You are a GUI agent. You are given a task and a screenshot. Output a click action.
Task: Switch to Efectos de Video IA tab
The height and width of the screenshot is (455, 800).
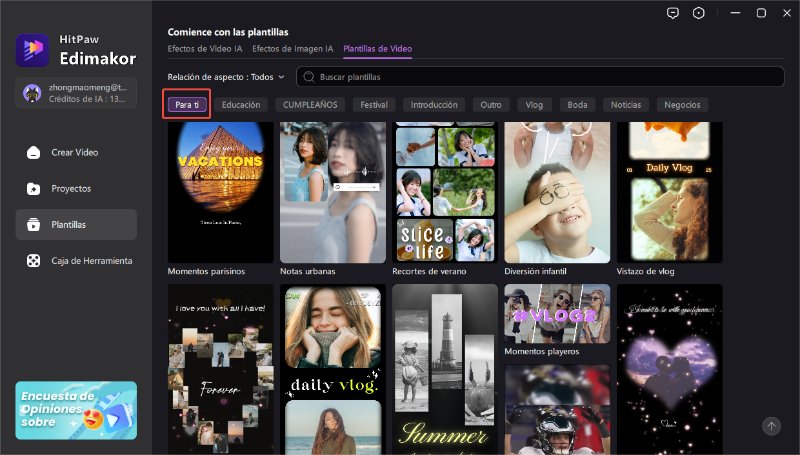tap(204, 48)
